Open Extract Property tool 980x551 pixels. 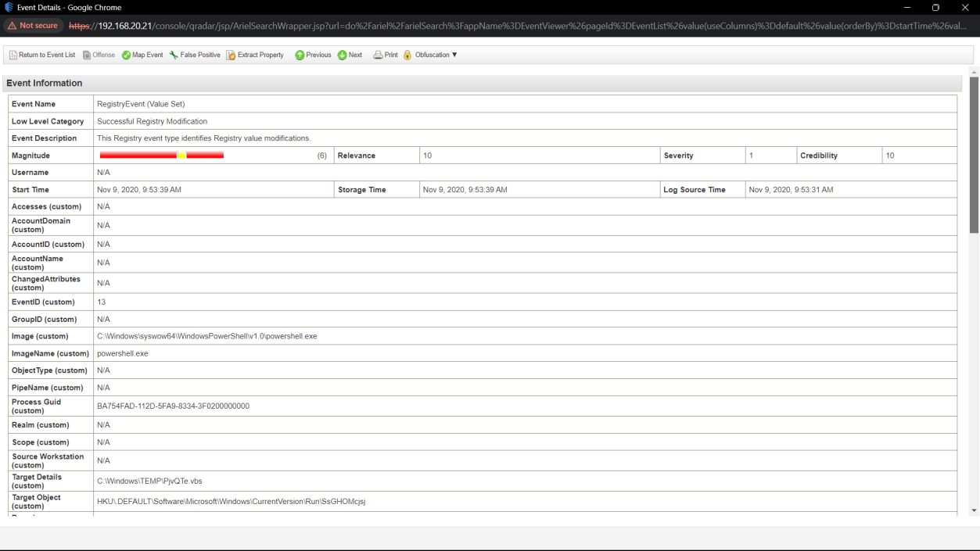pos(255,55)
